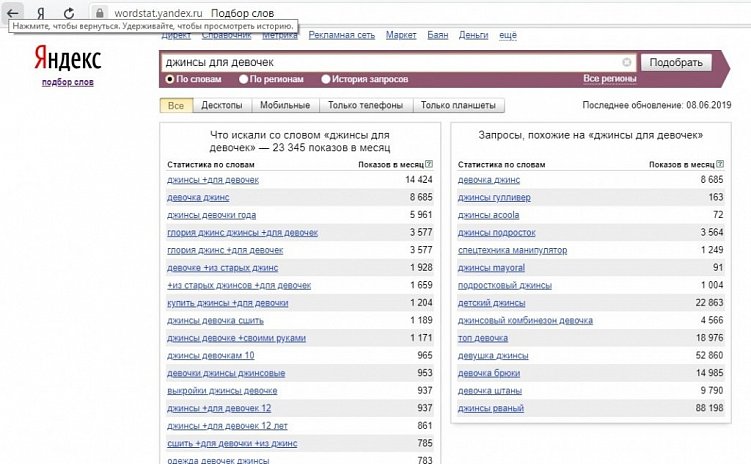Clear the search field with the X icon
The height and width of the screenshot is (464, 751).
[626, 62]
